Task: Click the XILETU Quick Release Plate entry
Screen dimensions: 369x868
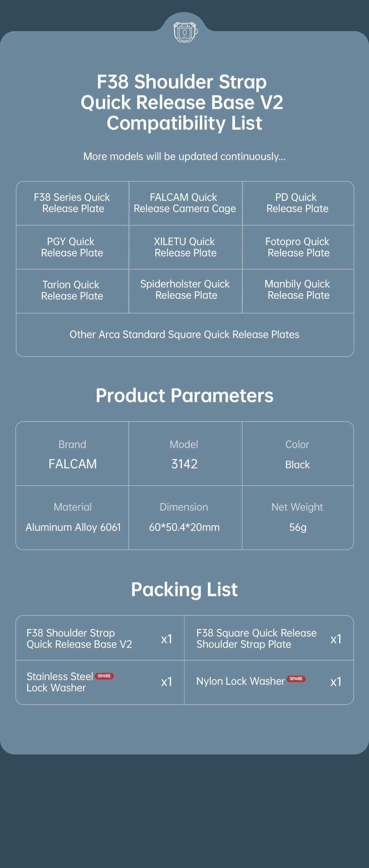Action: pyautogui.click(x=185, y=247)
